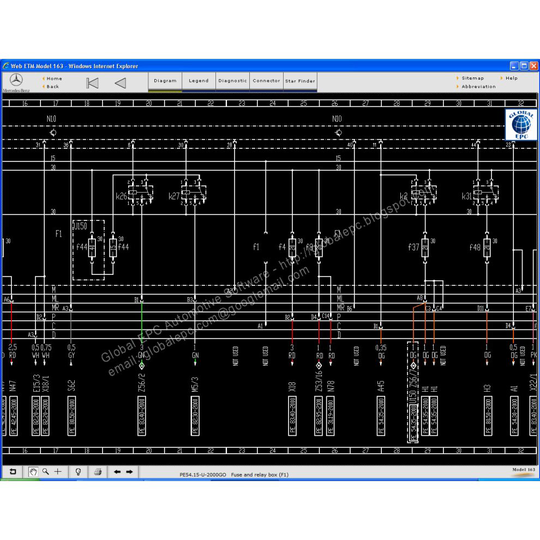
Task: Click the S62 connector label
Action: coord(71,386)
